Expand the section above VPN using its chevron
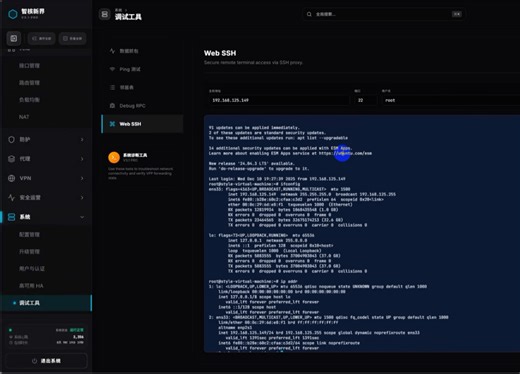The width and height of the screenshot is (520, 374). (x=82, y=159)
